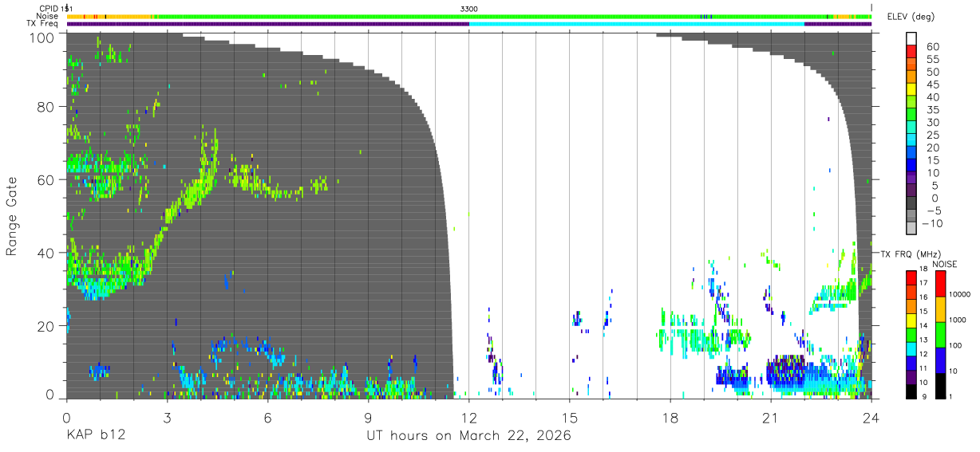
Task: Pick the yellow block of TX FRQ colorbar
Action: coord(911,320)
